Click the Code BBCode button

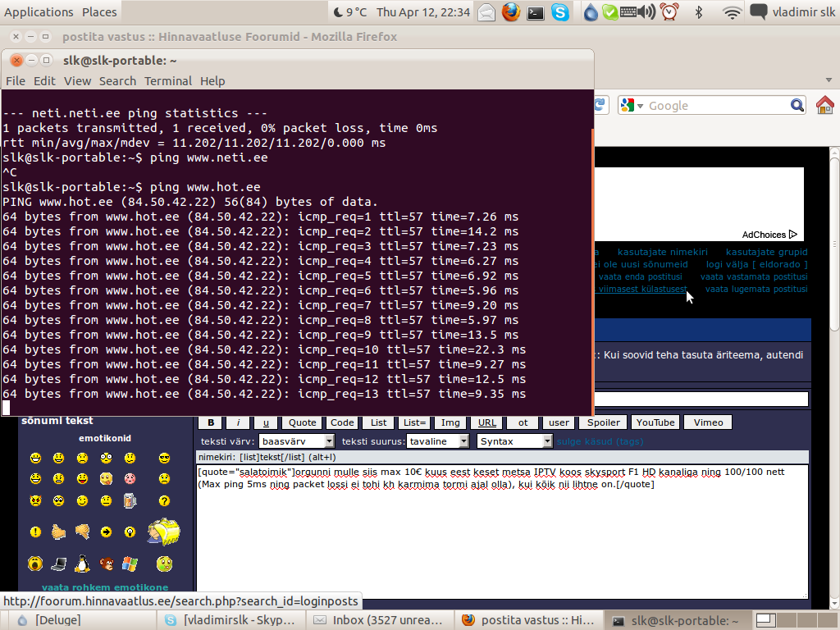[x=342, y=422]
